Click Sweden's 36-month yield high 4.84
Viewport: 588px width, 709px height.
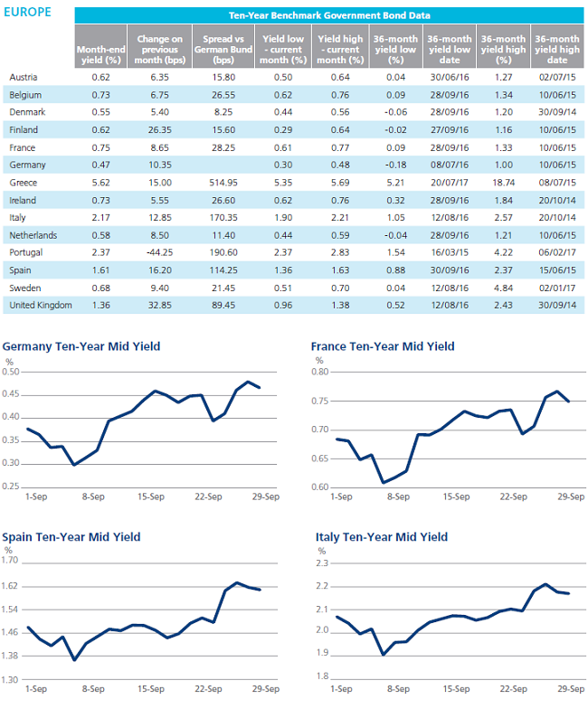[x=503, y=288]
